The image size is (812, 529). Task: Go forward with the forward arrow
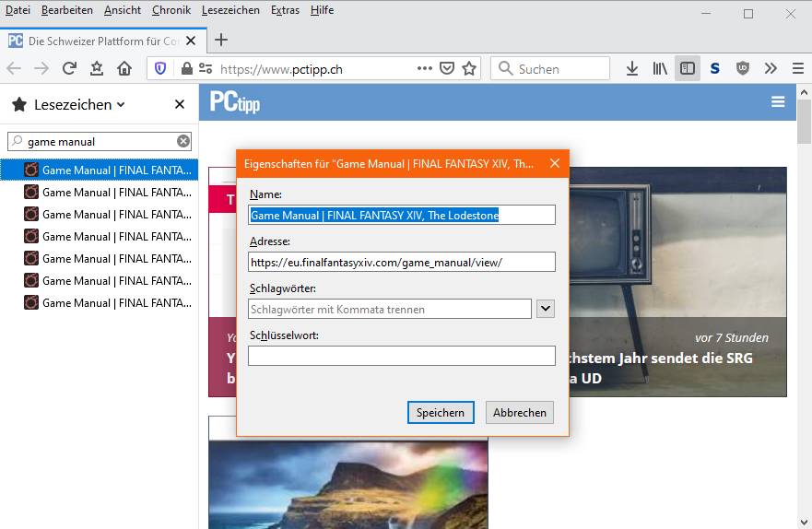coord(41,68)
